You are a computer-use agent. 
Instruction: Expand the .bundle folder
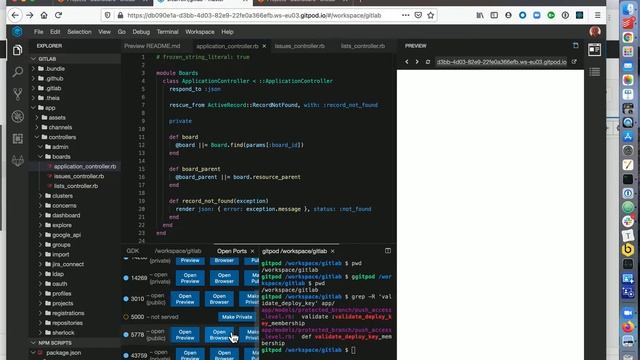point(33,69)
